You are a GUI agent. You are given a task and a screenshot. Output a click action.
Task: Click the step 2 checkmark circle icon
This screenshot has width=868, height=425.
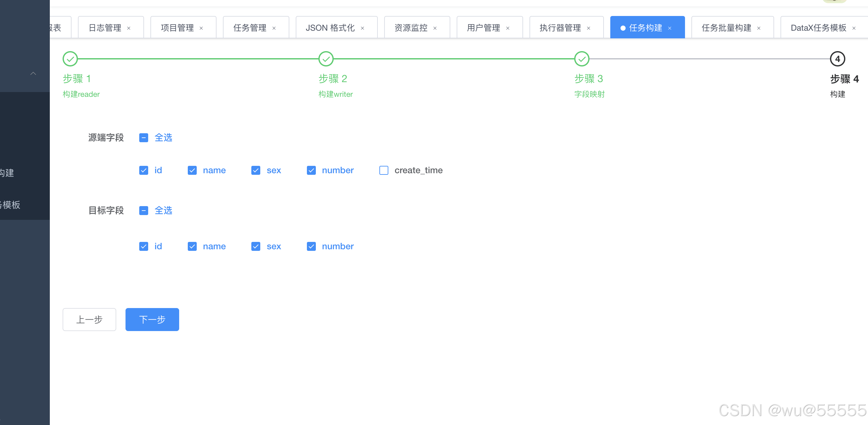click(326, 59)
